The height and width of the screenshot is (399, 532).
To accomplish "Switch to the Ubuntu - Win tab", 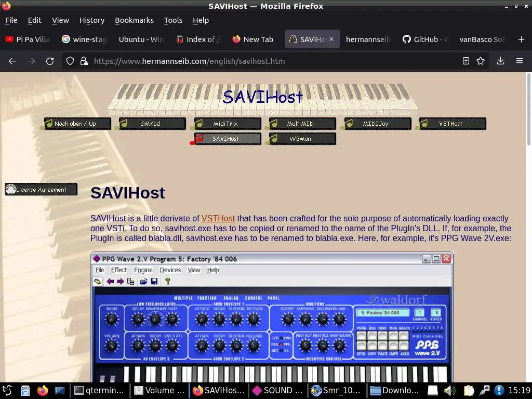I will [x=140, y=39].
